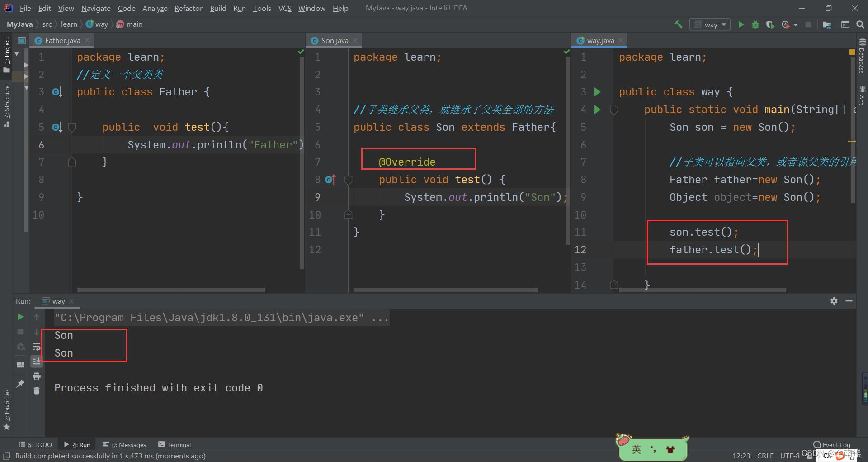Restore layout icon in Run panel
868x462 pixels.
pos(20,364)
